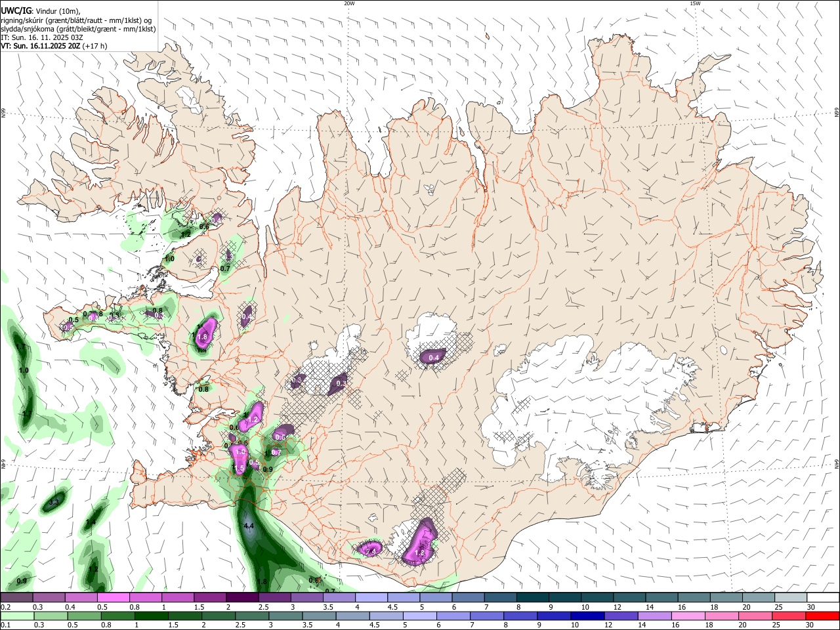
Task: Select the light periwinkle 4–4.5 snow swatch
Action: 371,598
